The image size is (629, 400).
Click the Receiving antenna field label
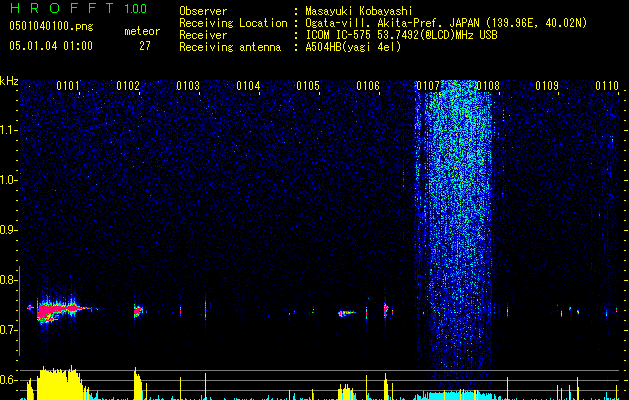[230, 47]
